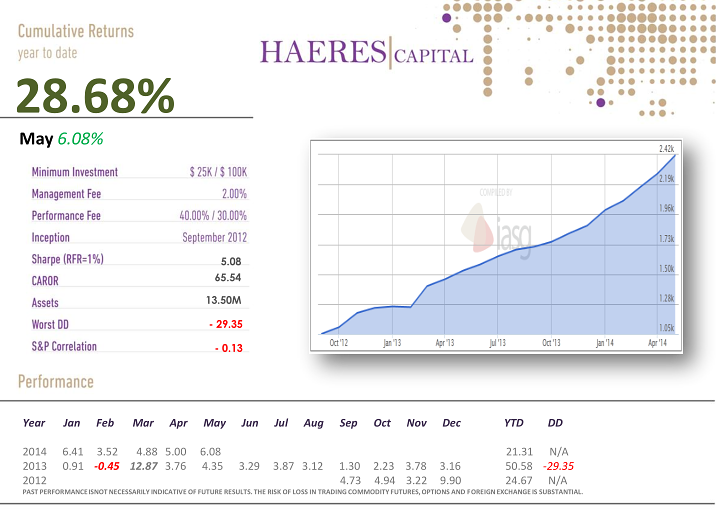Click the 'Management Fee' label
This screenshot has height=510, width=716.
[x=66, y=194]
